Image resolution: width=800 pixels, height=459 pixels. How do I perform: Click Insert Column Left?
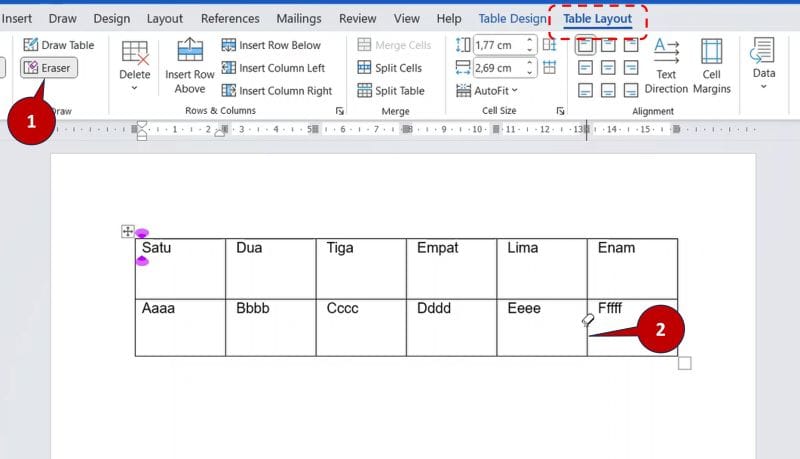coord(273,68)
